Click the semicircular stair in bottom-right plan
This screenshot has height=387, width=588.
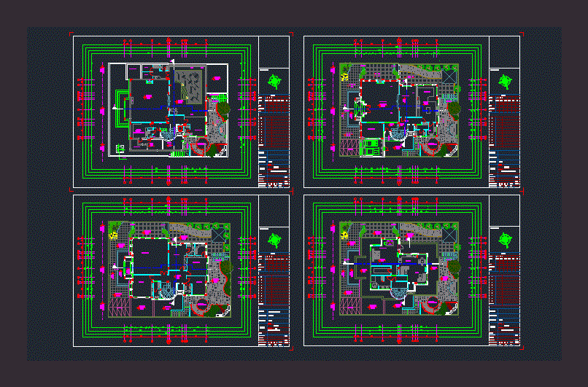[x=398, y=292]
